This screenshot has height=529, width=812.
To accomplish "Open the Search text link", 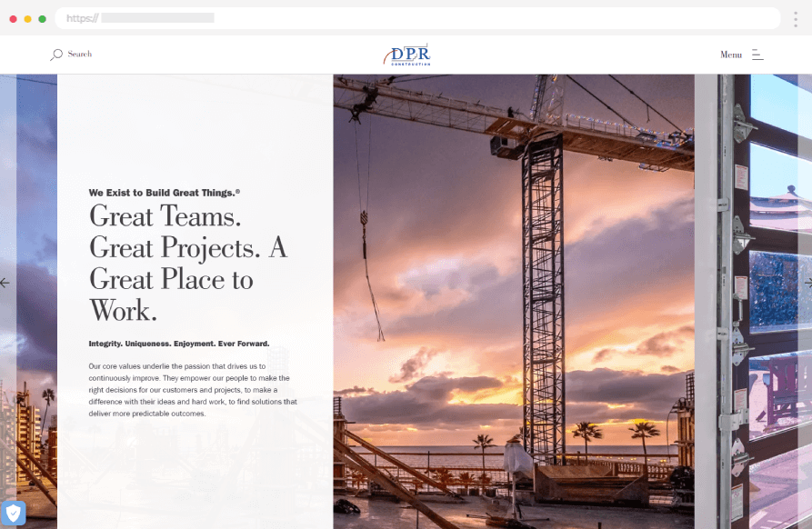I will [80, 55].
